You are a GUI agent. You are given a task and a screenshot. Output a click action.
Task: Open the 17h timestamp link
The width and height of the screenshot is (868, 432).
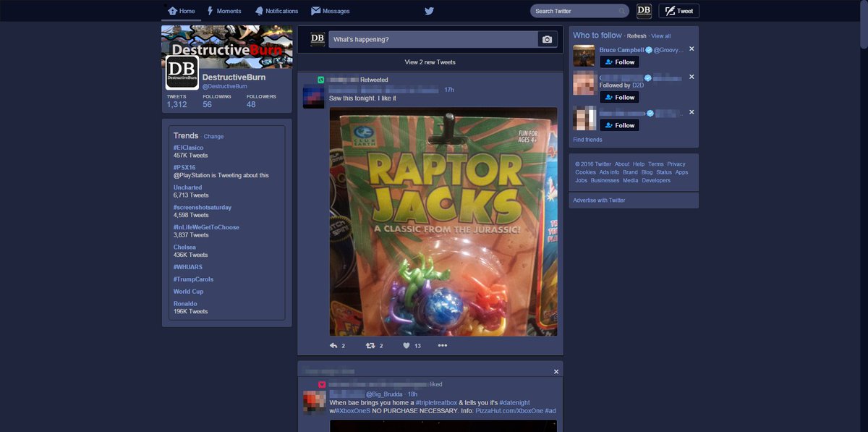pos(449,90)
